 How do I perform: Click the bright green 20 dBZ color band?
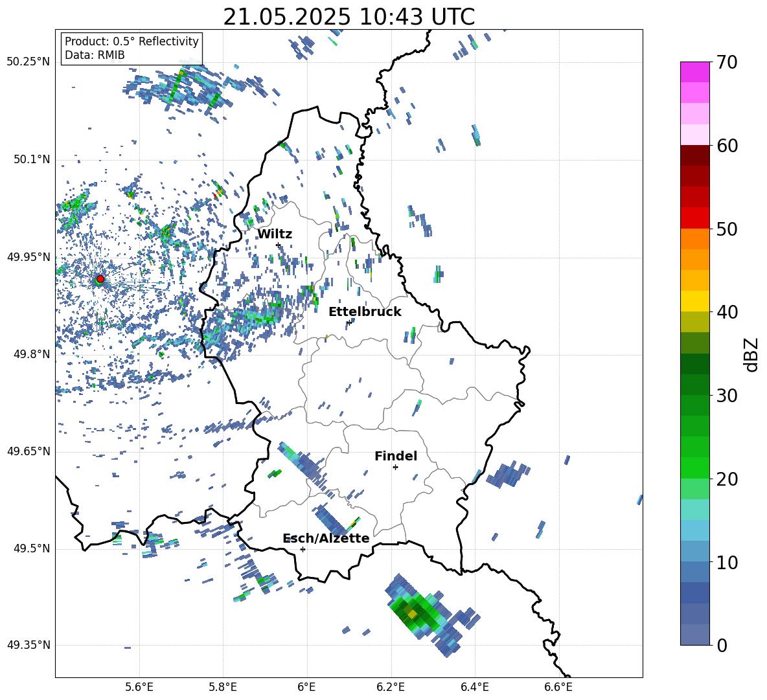tap(695, 468)
